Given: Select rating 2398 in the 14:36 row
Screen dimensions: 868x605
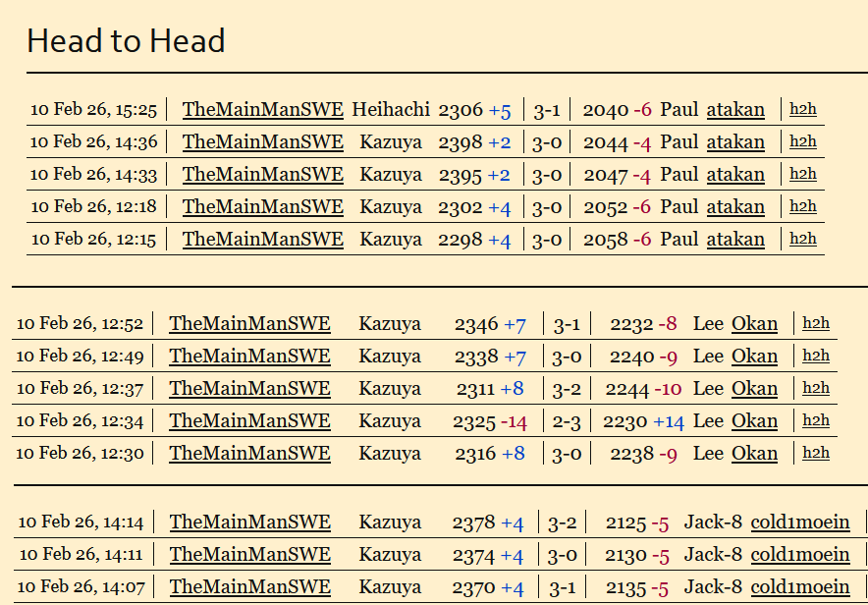Looking at the screenshot, I should tap(461, 142).
